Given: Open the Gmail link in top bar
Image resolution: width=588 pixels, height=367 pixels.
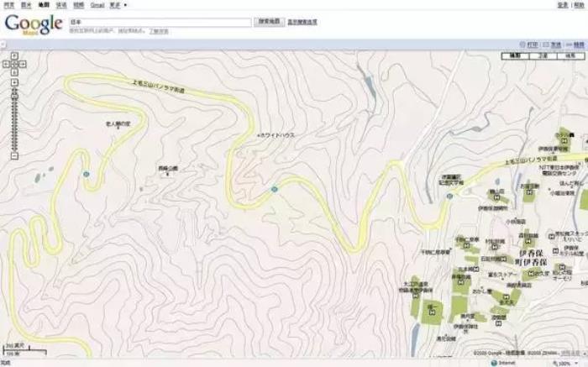Looking at the screenshot, I should 97,4.
